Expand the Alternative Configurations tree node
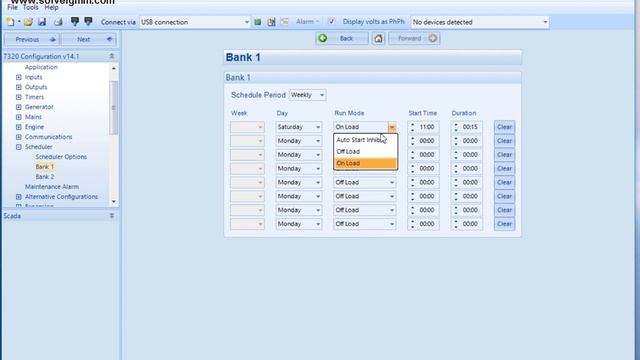Viewport: 640px width, 360px height. click(x=19, y=197)
